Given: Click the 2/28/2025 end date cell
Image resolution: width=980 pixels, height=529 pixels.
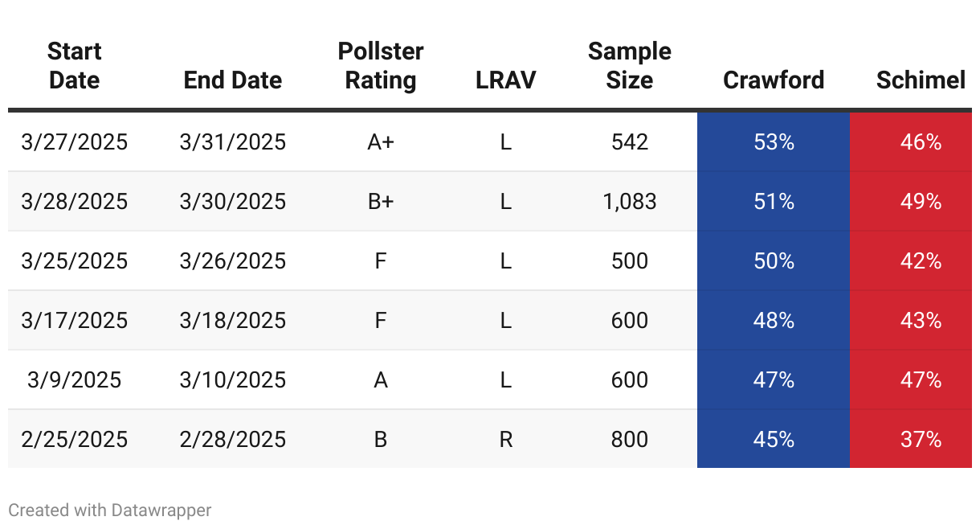Looking at the screenshot, I should (232, 440).
